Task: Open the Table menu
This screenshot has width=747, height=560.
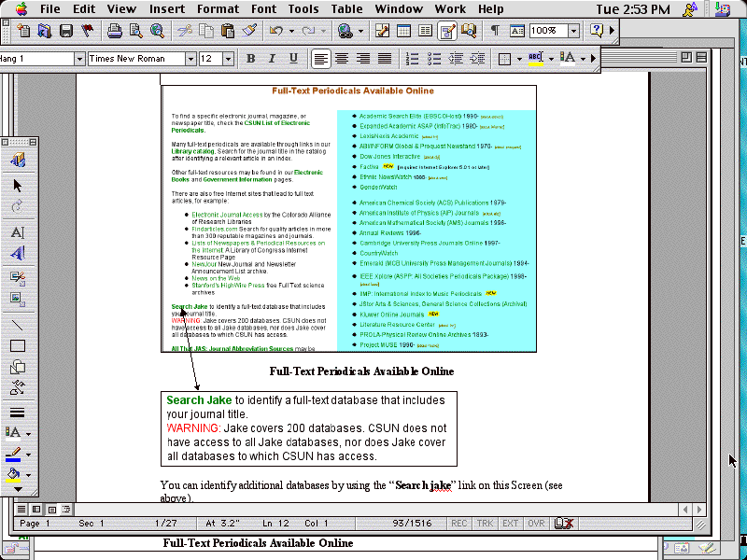Action: click(x=346, y=9)
